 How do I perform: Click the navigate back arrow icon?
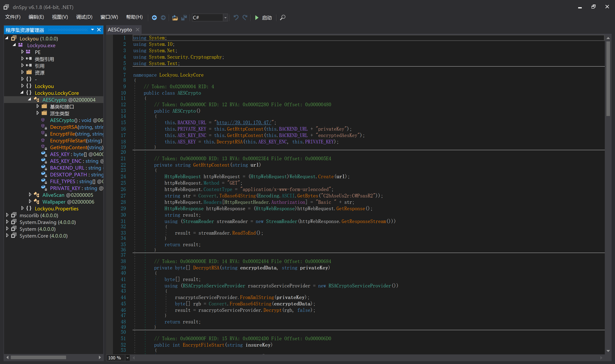coord(154,18)
